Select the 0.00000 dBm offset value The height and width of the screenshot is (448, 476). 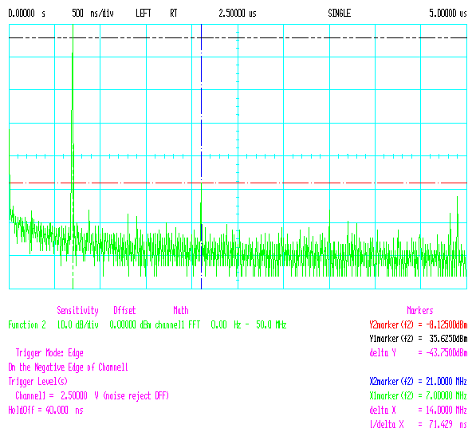130,325
